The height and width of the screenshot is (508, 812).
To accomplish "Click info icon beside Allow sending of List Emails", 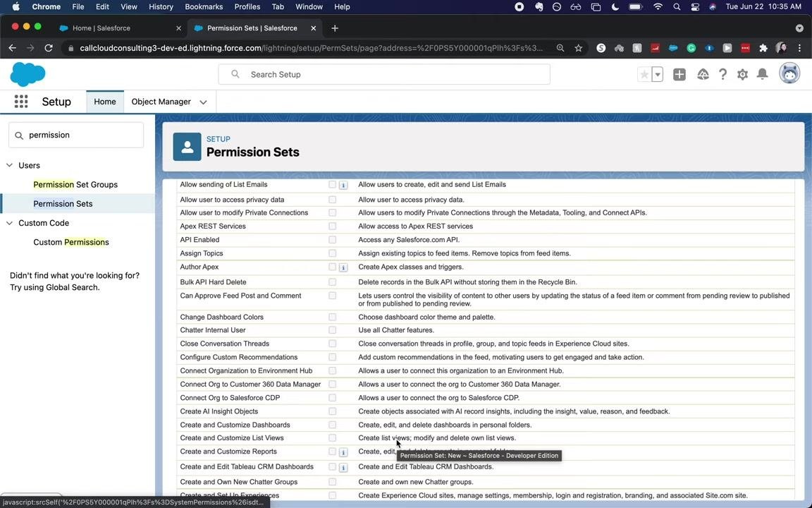I will click(343, 185).
